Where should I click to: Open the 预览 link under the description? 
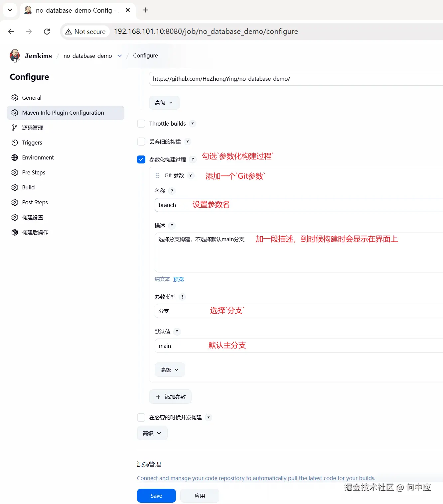[178, 279]
